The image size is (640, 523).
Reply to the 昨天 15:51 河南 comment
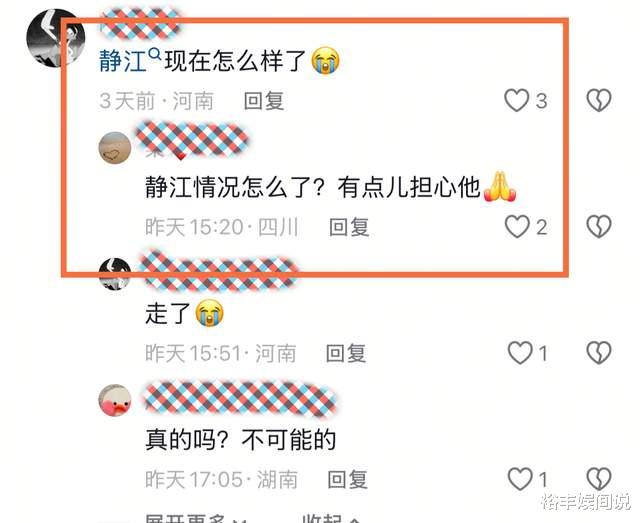coord(346,353)
